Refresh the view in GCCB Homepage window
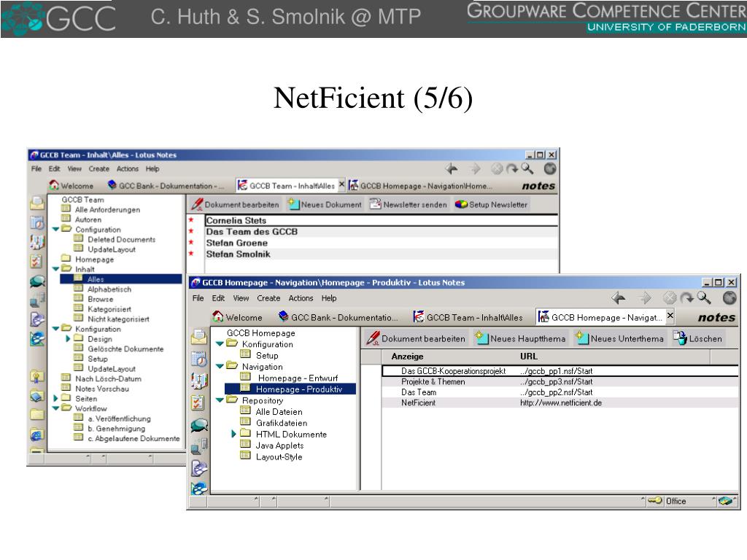 [686, 298]
